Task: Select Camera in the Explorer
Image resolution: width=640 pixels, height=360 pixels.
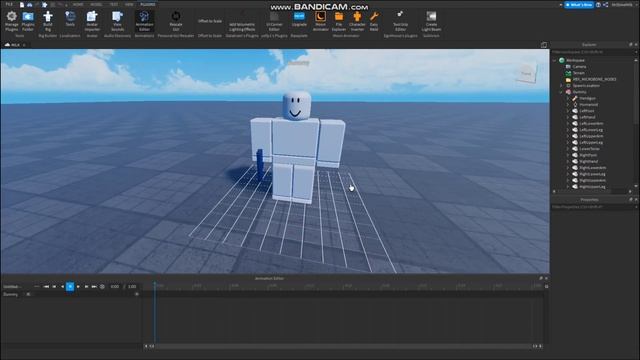Action: [579, 67]
